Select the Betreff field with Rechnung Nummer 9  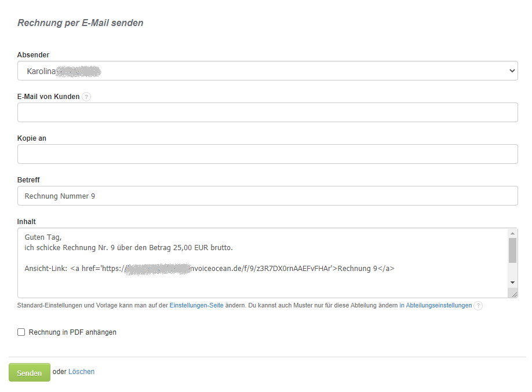click(x=267, y=196)
